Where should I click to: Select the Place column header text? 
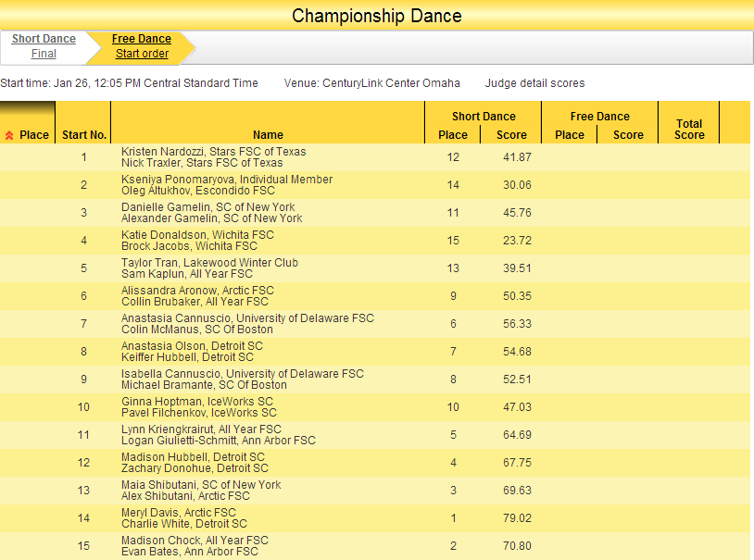tap(34, 135)
